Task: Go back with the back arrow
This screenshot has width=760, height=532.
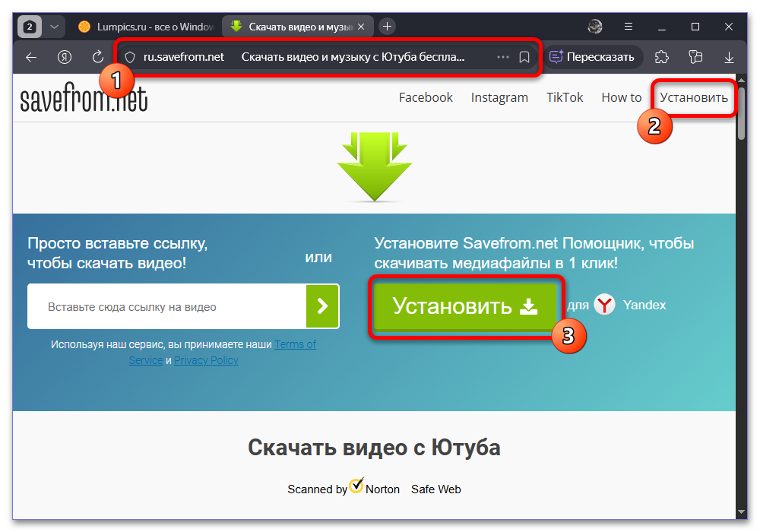Action: pyautogui.click(x=31, y=57)
